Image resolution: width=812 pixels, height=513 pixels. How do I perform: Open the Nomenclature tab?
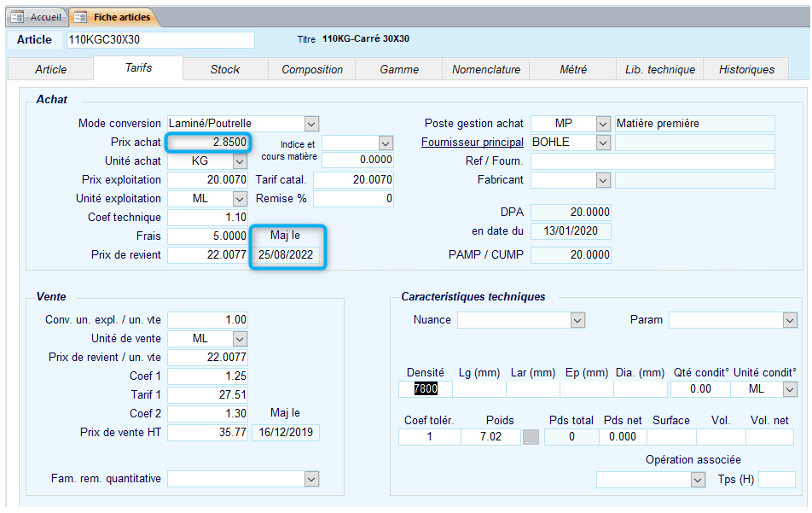point(486,69)
